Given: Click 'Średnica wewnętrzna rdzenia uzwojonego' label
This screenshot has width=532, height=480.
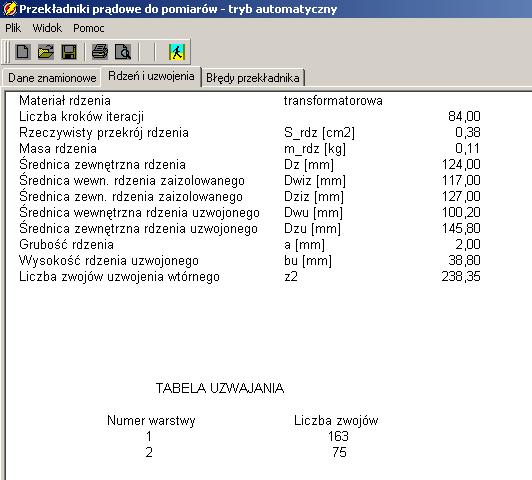Looking at the screenshot, I should click(139, 212).
